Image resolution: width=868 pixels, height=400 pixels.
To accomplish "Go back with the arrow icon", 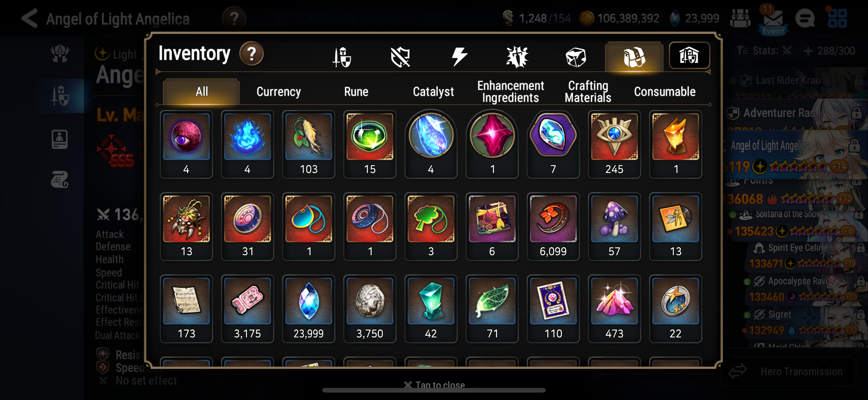I will [30, 18].
